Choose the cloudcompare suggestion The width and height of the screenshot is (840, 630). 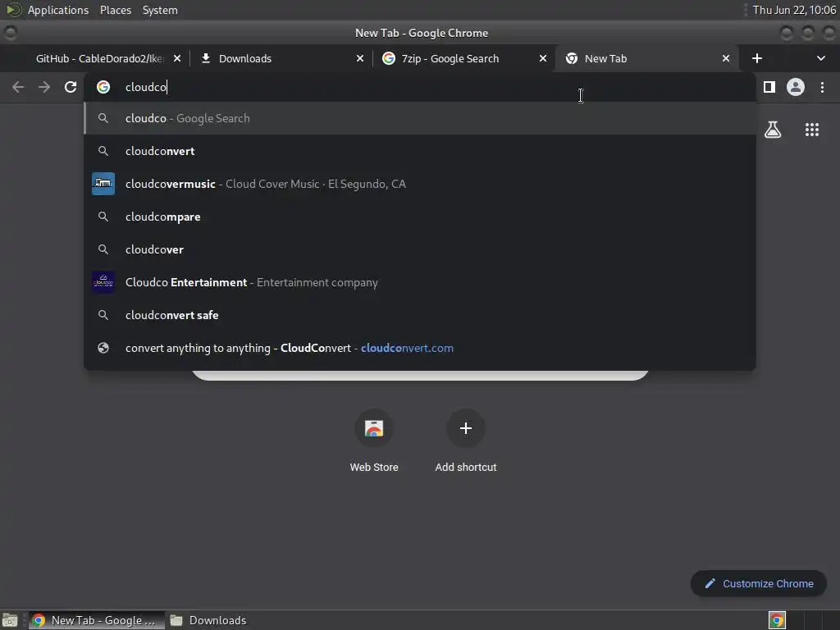coord(420,217)
